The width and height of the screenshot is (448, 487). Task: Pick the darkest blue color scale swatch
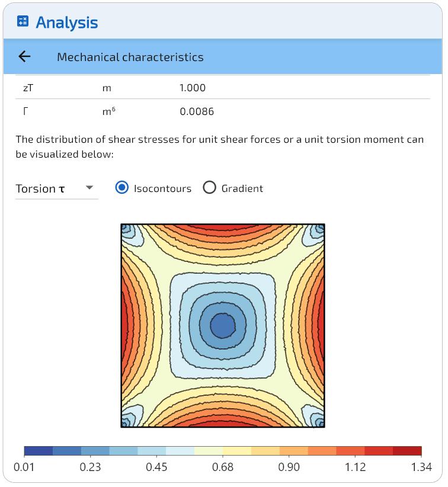(x=39, y=451)
